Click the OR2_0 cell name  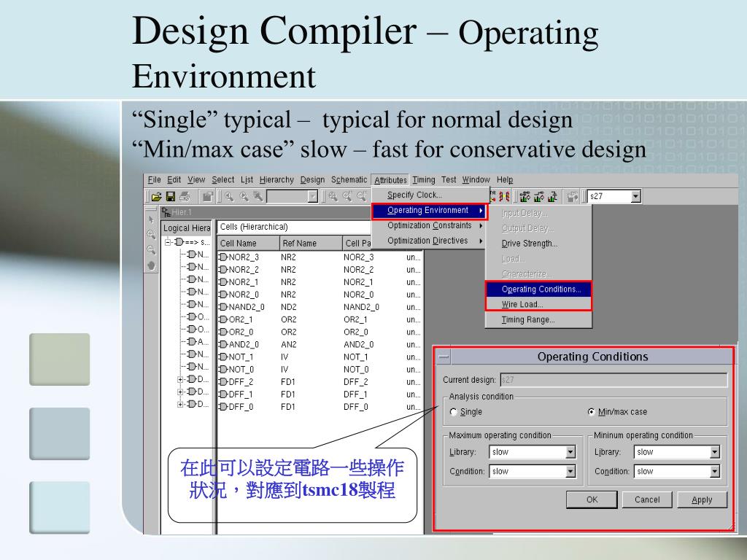click(x=241, y=332)
